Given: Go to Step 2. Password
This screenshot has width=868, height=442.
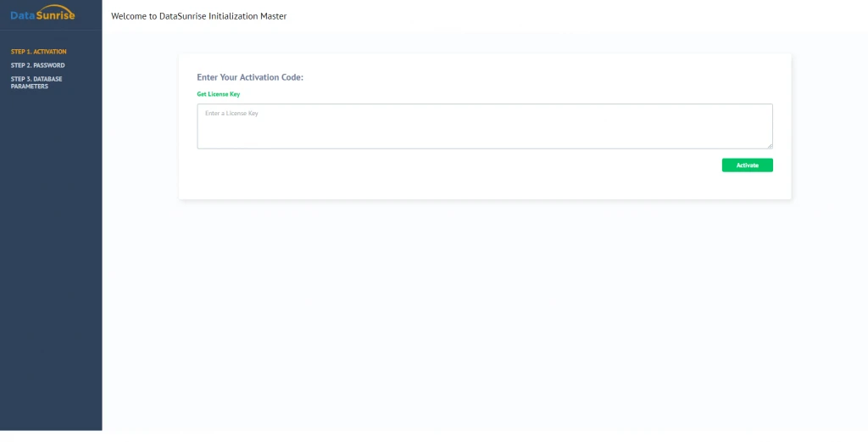Looking at the screenshot, I should tap(37, 65).
